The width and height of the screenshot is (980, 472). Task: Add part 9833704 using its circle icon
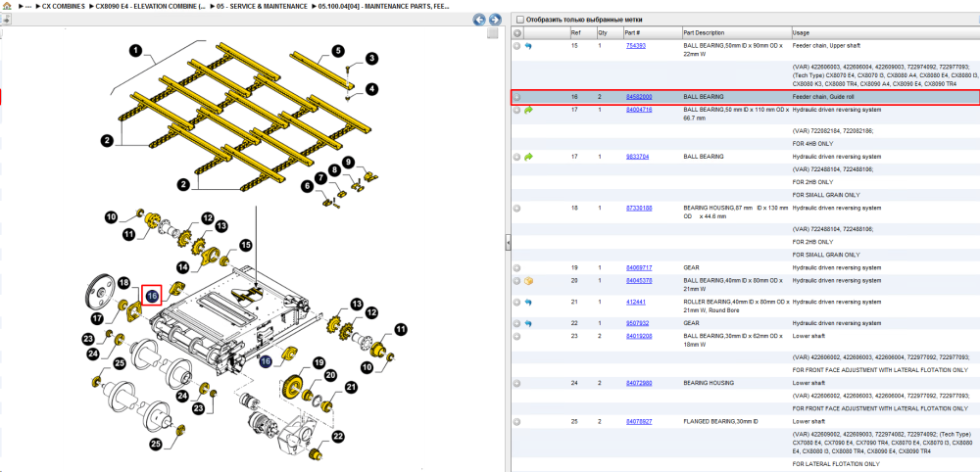point(516,157)
